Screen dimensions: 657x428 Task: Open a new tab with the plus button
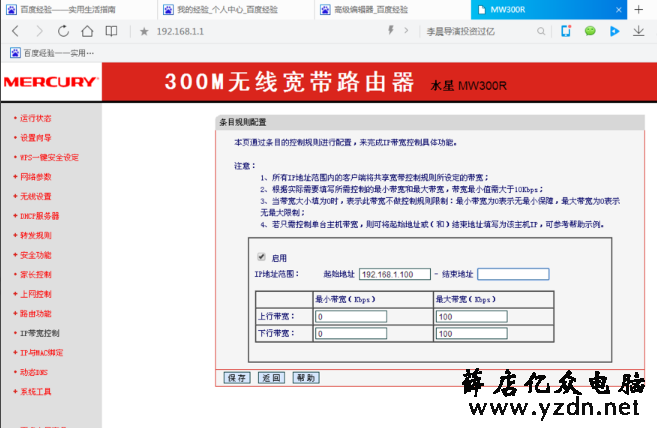click(639, 9)
